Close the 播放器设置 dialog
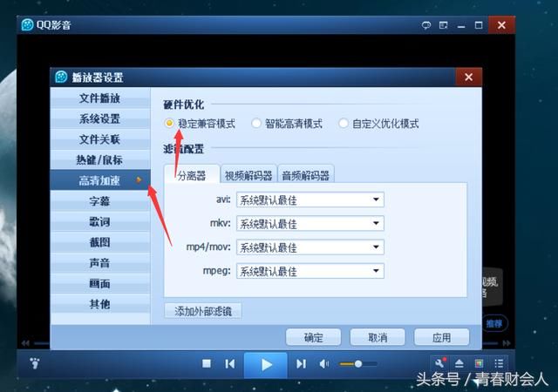Screen dimensions: 558x392 pos(469,77)
